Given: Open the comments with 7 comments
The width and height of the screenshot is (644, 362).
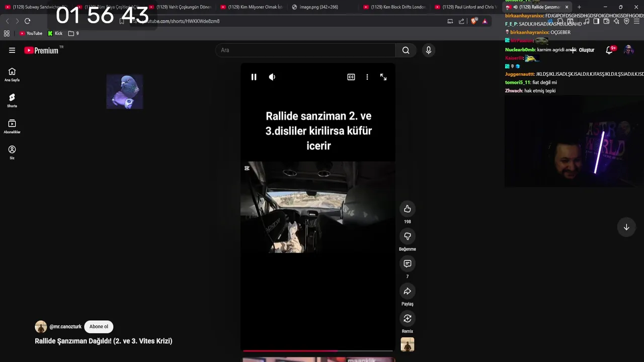Looking at the screenshot, I should 408,263.
